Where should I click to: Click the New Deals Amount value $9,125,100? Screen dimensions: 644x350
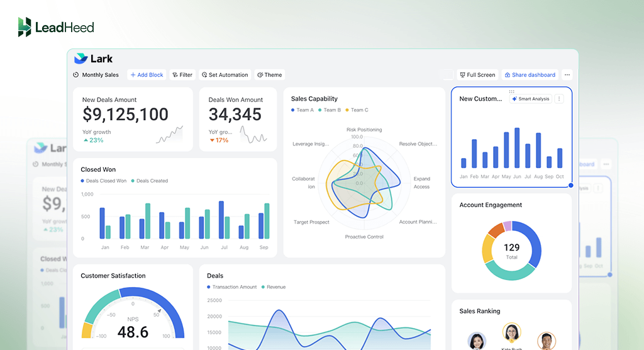tap(125, 115)
